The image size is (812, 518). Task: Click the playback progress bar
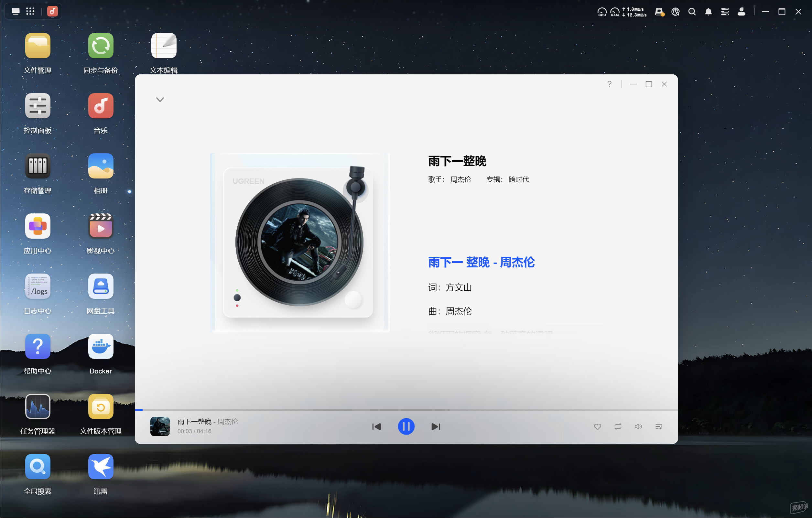tap(406, 410)
